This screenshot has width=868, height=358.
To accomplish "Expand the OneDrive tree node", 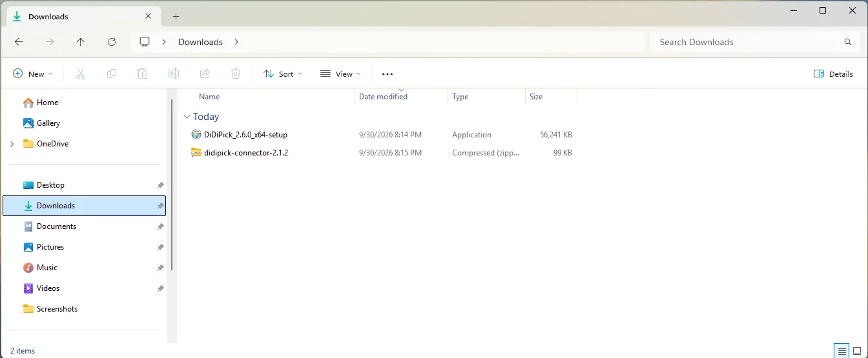I will (12, 144).
